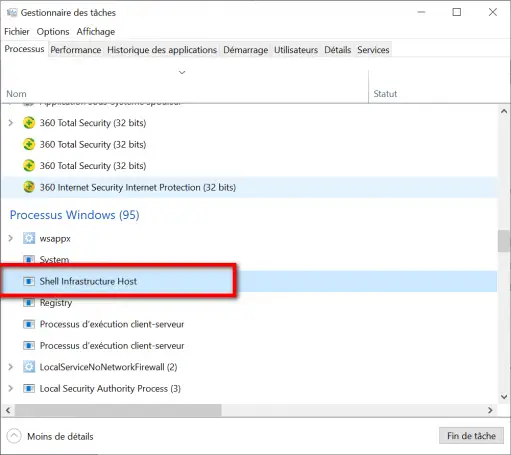
Task: Click the vertical scrollbar down arrow
Action: [x=504, y=397]
